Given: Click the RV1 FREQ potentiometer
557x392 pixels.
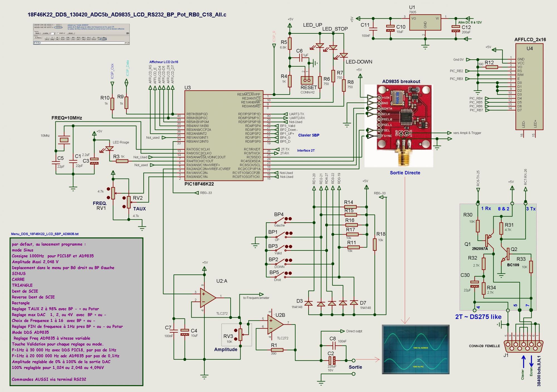Looking at the screenshot, I should 113,193.
